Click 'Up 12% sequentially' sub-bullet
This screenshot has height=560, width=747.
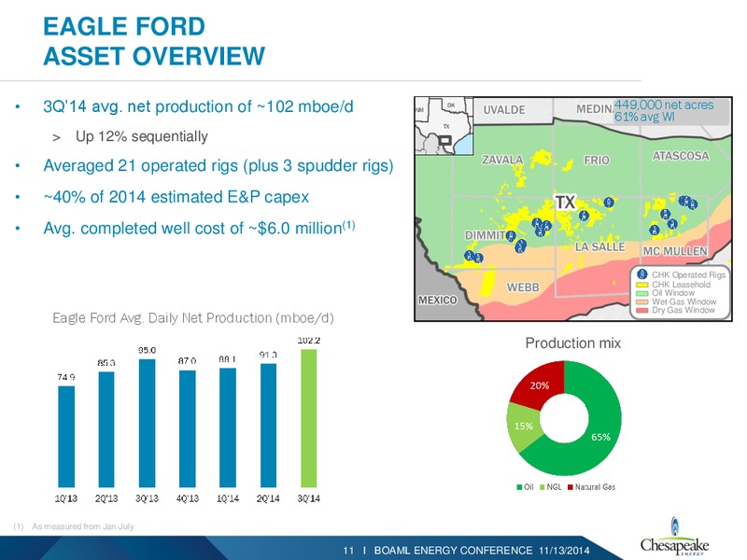point(142,136)
